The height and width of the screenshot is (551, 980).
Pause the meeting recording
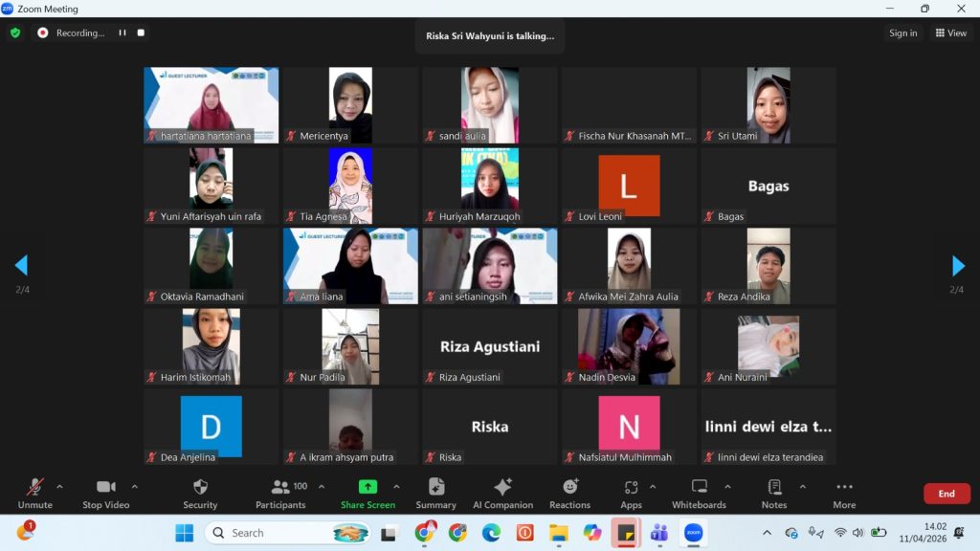point(122,33)
